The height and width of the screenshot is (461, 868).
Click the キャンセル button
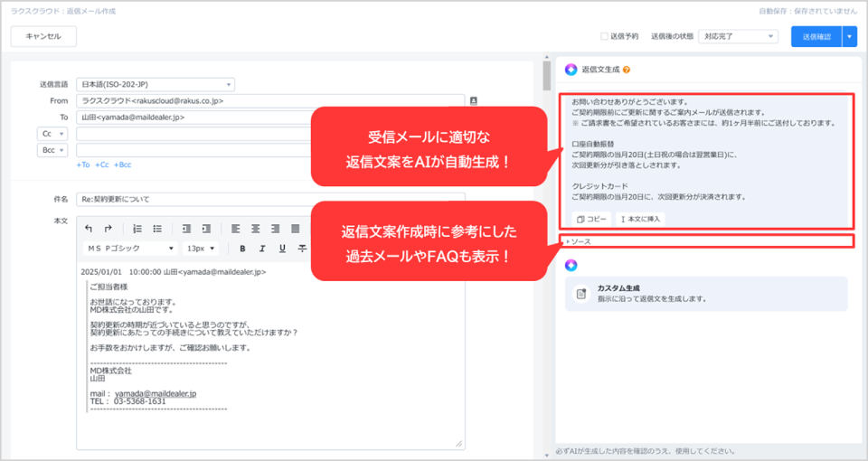coord(43,36)
